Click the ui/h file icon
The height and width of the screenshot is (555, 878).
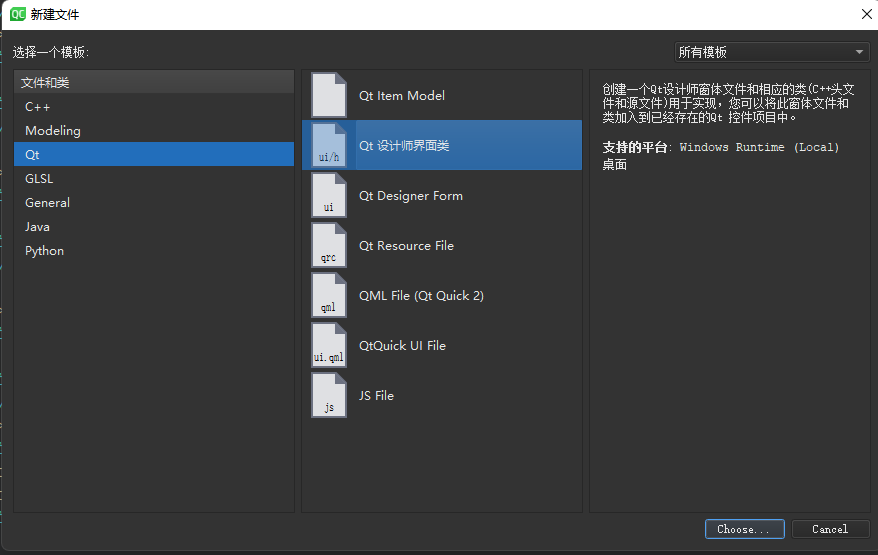329,145
